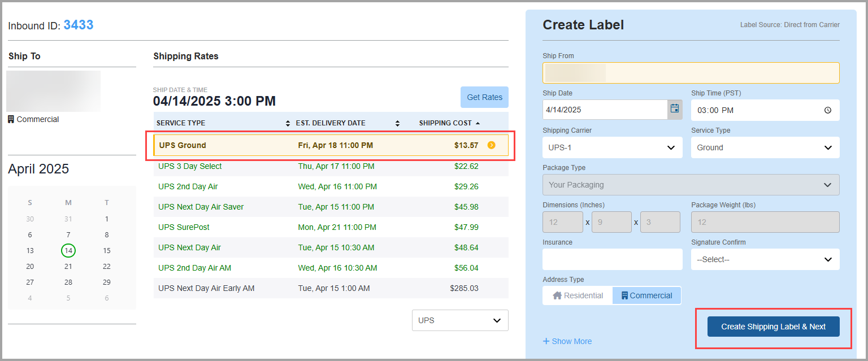Select April 7 on the calendar
Viewport: 868px width, 361px height.
(x=68, y=234)
